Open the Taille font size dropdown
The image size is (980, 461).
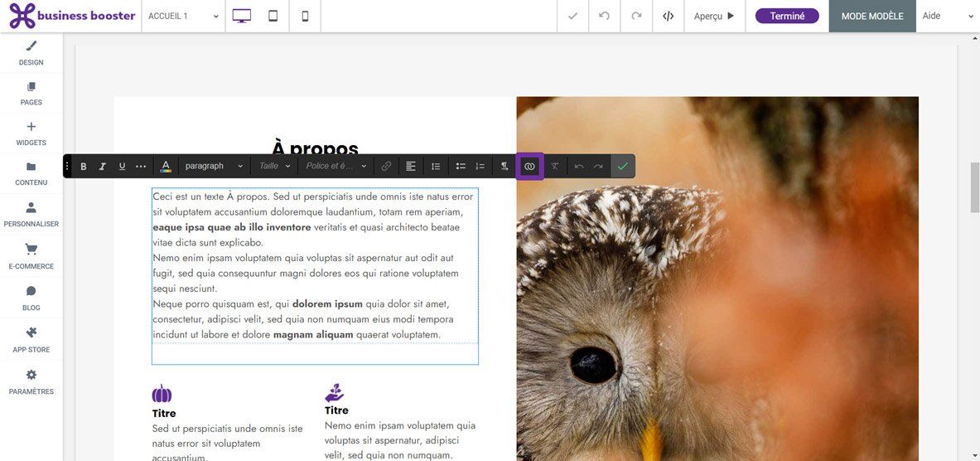[x=274, y=167]
